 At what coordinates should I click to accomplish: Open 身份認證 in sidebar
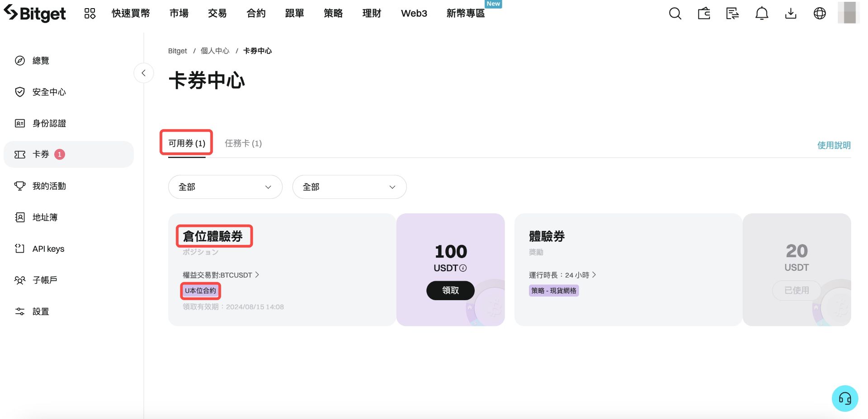[x=69, y=123]
